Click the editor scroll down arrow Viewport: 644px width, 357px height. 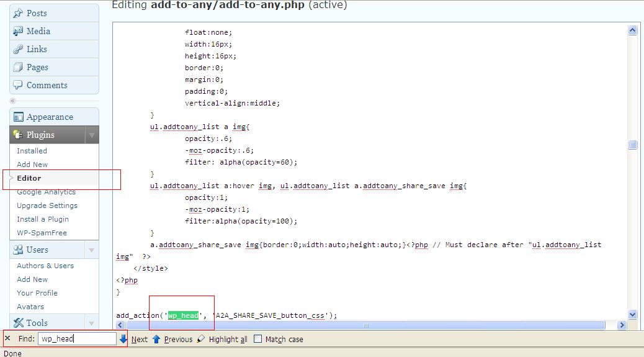(632, 315)
